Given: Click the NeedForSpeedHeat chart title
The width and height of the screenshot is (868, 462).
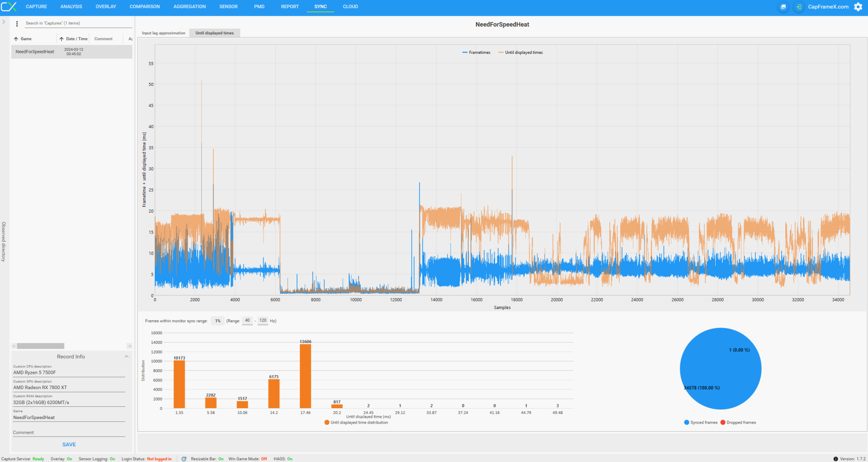Looking at the screenshot, I should click(x=502, y=24).
